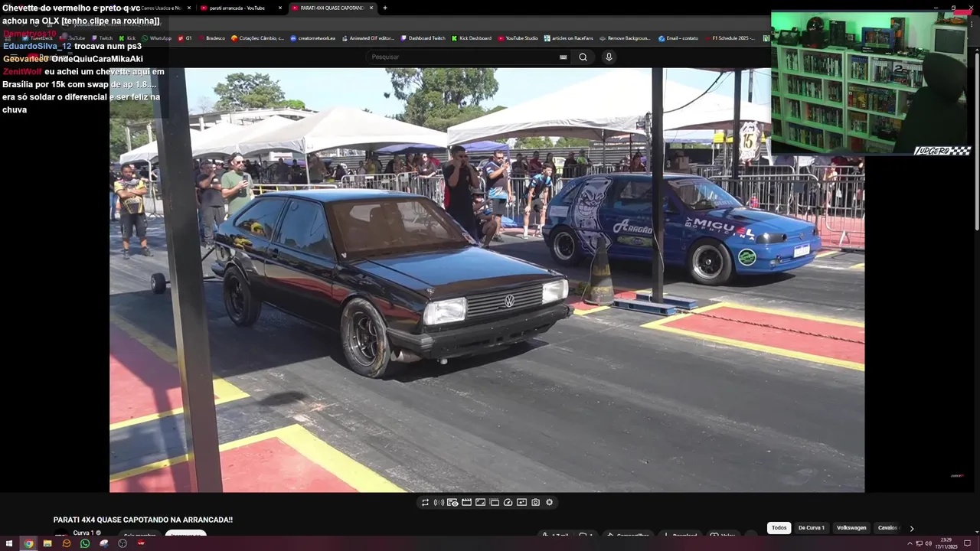Image resolution: width=980 pixels, height=551 pixels.
Task: Open the paint palette app on taskbar
Action: pos(104,543)
